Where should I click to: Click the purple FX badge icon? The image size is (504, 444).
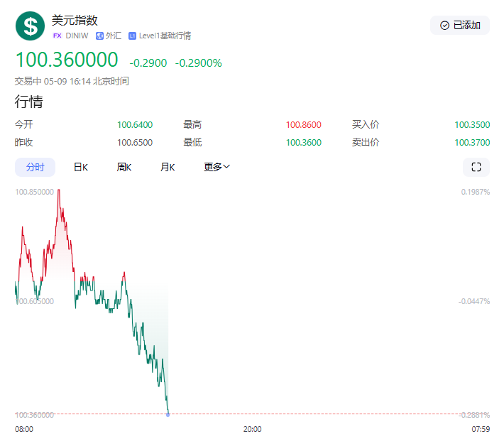pyautogui.click(x=57, y=36)
